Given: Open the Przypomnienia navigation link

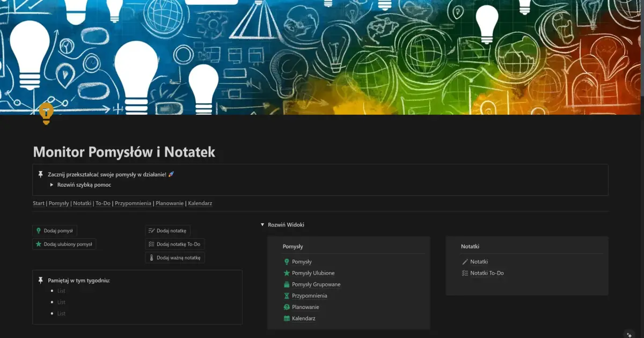Looking at the screenshot, I should click(133, 203).
